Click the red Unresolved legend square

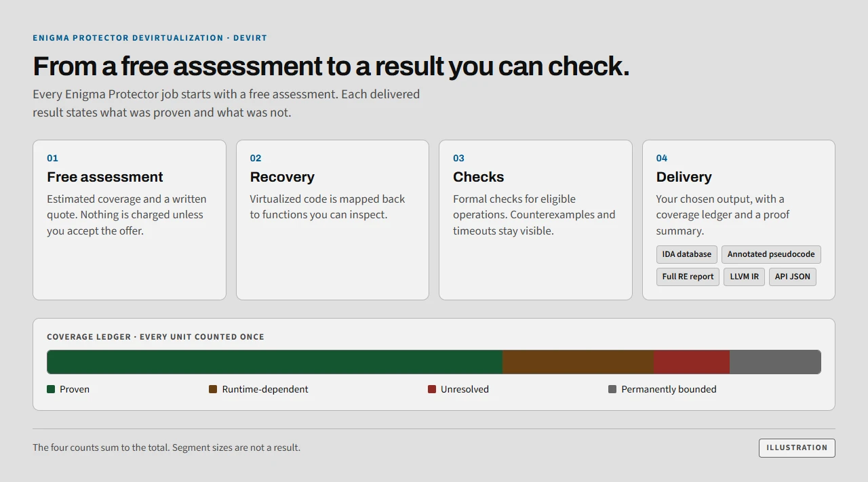click(432, 389)
